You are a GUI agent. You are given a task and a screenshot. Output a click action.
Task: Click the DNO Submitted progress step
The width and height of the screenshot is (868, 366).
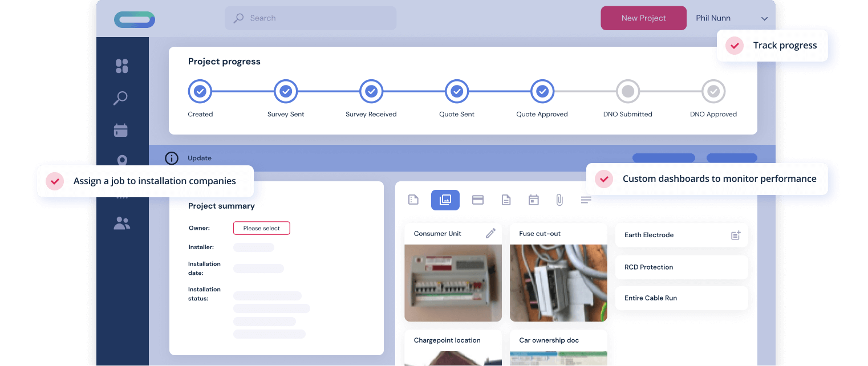pyautogui.click(x=627, y=91)
